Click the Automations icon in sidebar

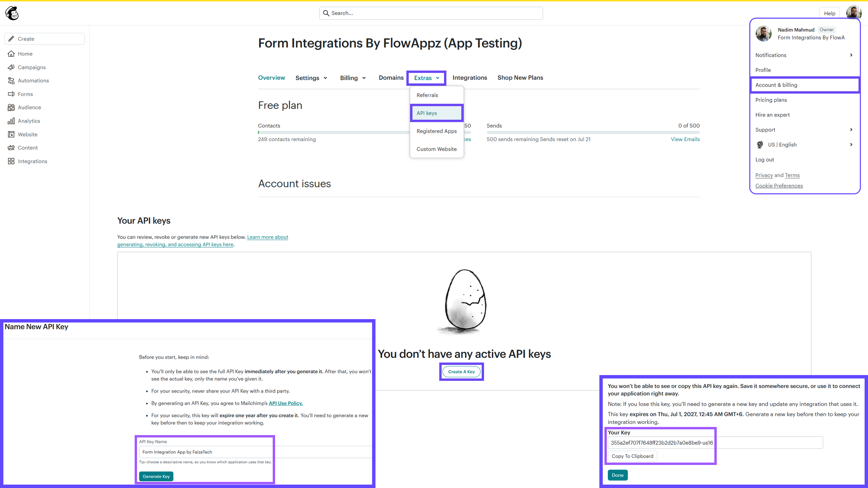[11, 81]
